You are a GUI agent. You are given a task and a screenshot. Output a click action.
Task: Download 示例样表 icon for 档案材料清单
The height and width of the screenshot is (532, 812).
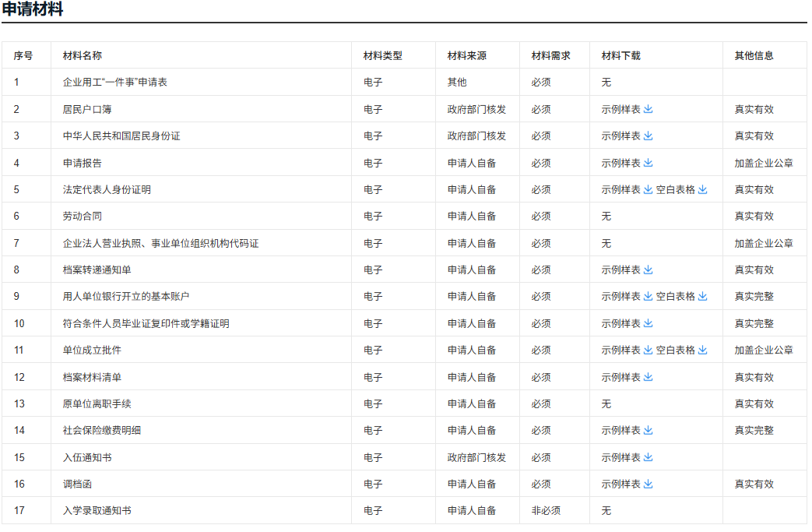click(648, 377)
